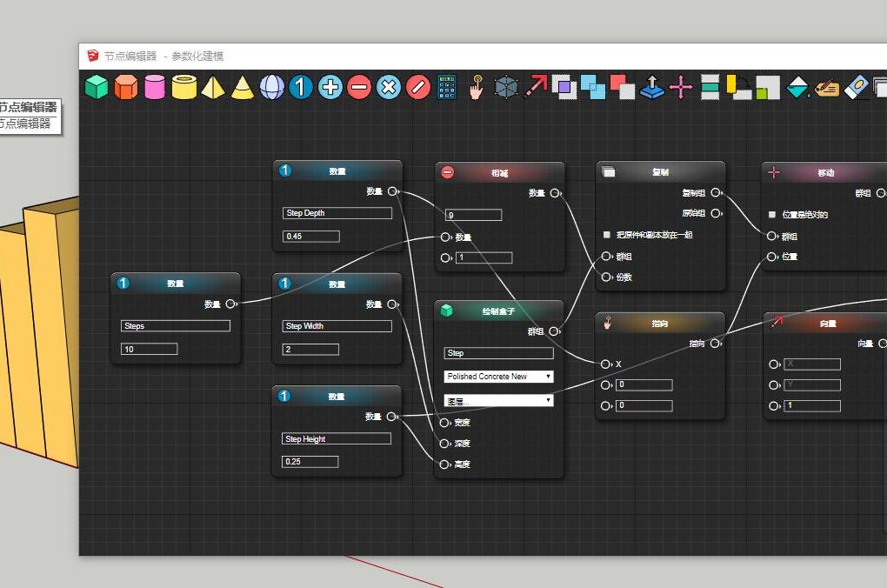Screen dimensions: 887x588
Task: Select the pink move crosshair icon
Action: (681, 87)
